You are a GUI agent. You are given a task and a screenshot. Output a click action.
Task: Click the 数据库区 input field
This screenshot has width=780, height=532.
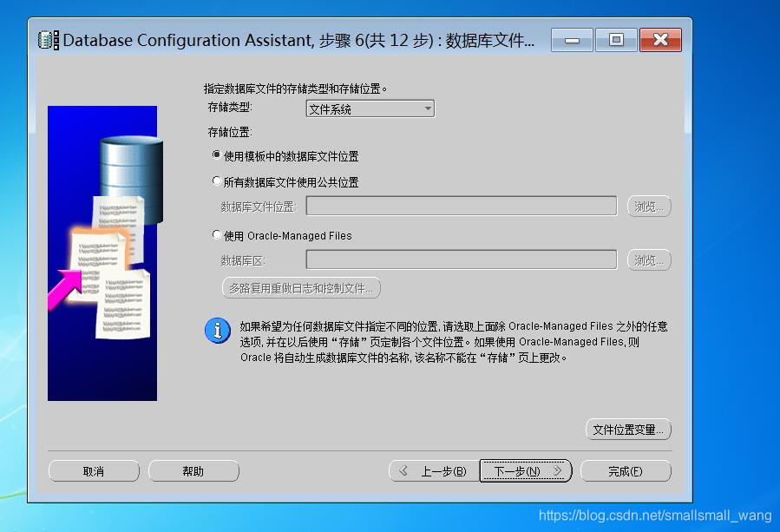click(462, 259)
